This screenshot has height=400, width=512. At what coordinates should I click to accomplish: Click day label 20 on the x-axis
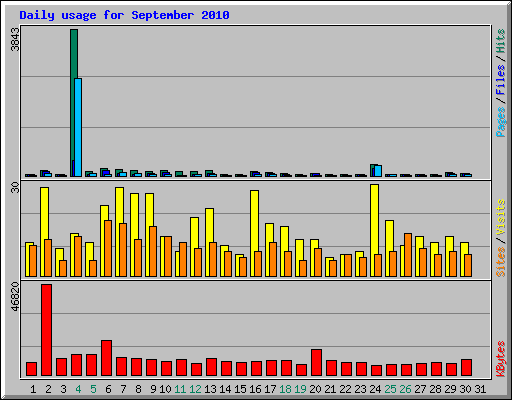315,389
